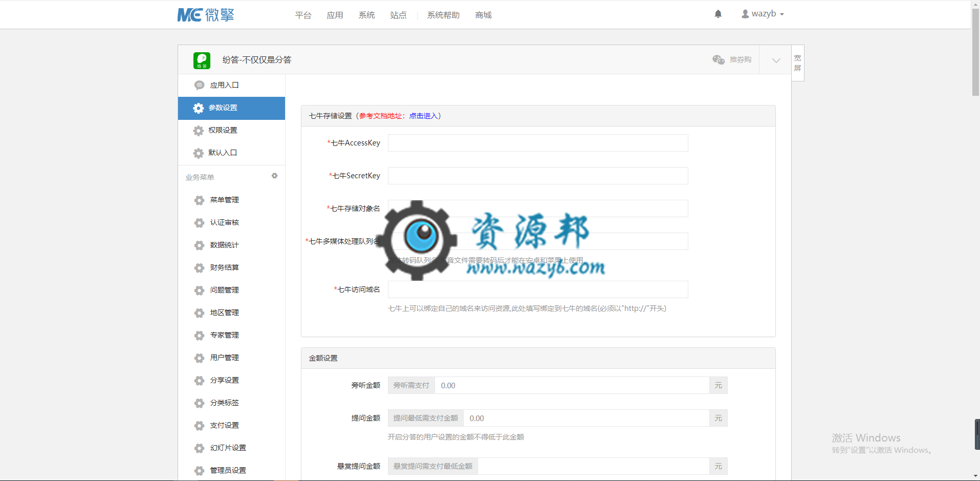Open notifications bell icon

tap(718, 14)
